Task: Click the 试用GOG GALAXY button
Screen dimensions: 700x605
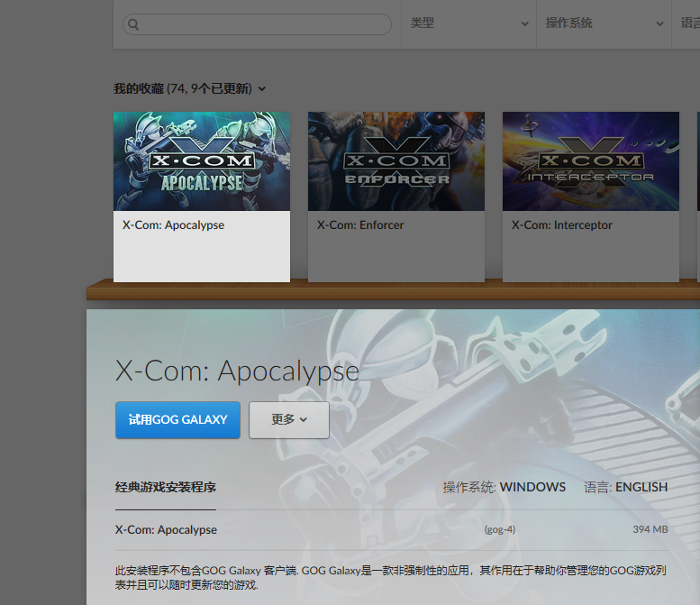Action: 177,419
